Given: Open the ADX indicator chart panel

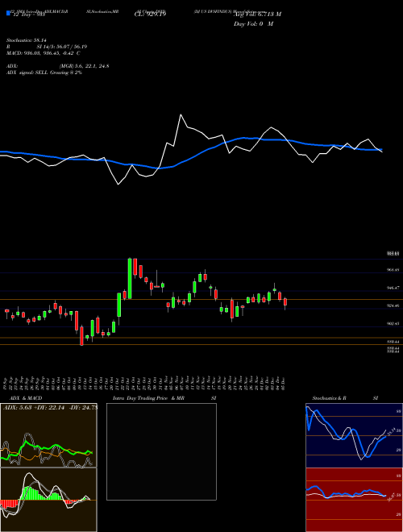Looking at the screenshot, I should tap(48, 435).
